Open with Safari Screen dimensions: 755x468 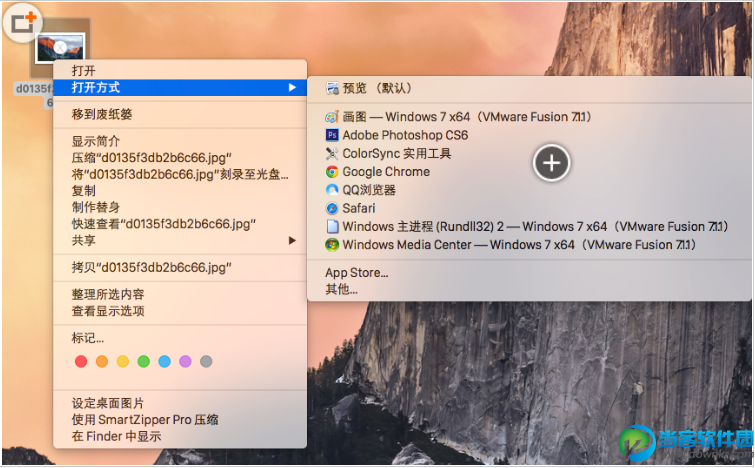click(529, 208)
